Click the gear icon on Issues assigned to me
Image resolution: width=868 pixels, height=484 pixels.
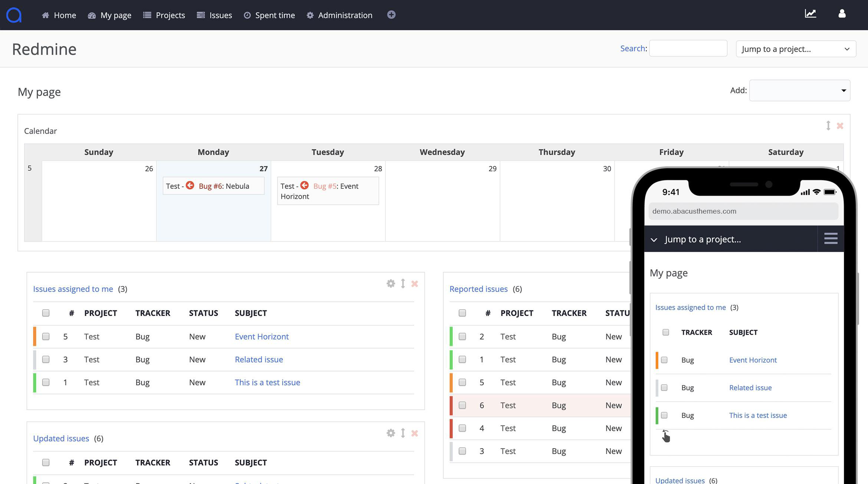point(391,284)
